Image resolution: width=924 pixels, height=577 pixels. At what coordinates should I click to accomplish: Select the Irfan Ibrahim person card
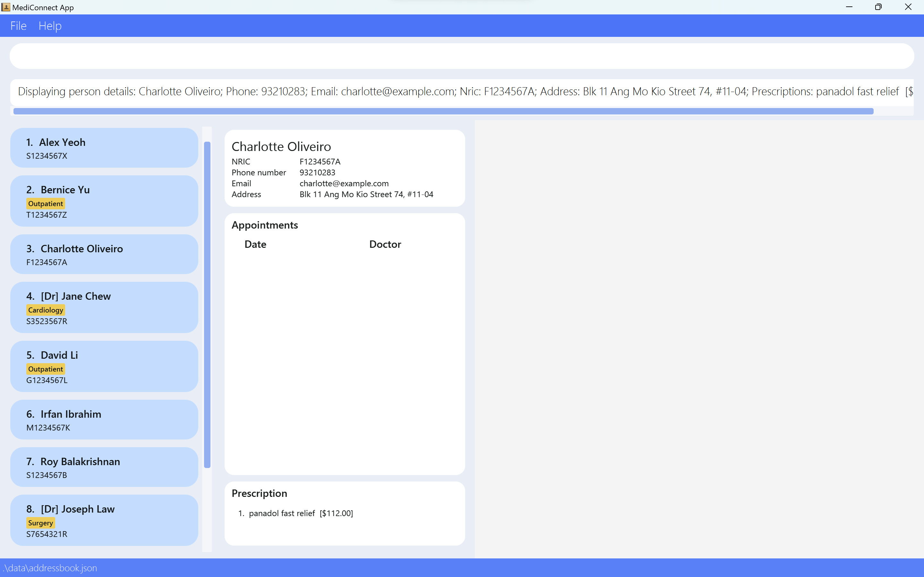[x=104, y=420]
